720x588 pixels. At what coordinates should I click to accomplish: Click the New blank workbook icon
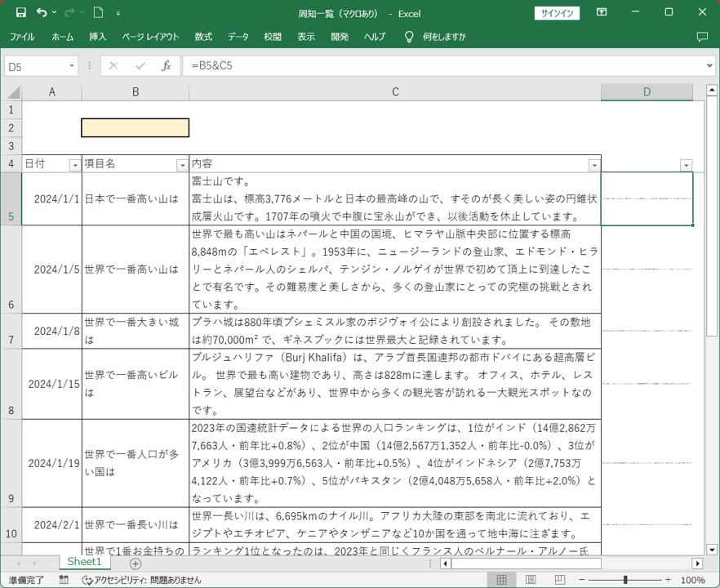(x=98, y=13)
